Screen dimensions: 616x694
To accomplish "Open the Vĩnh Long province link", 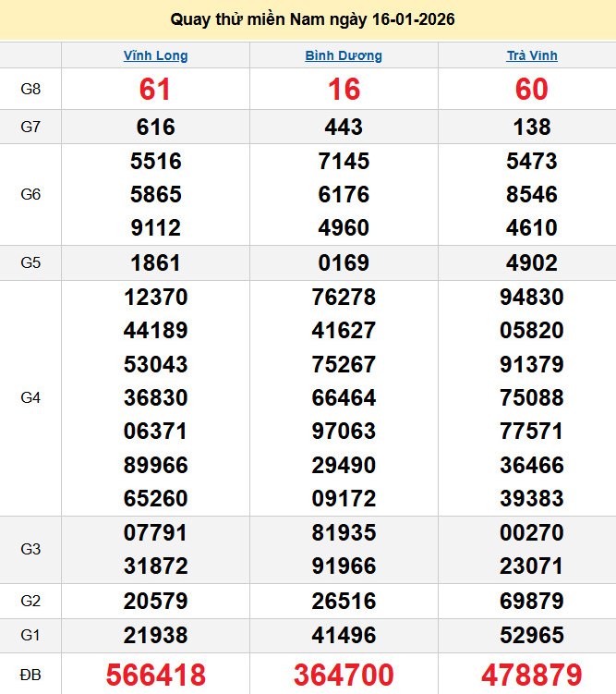I will (155, 55).
